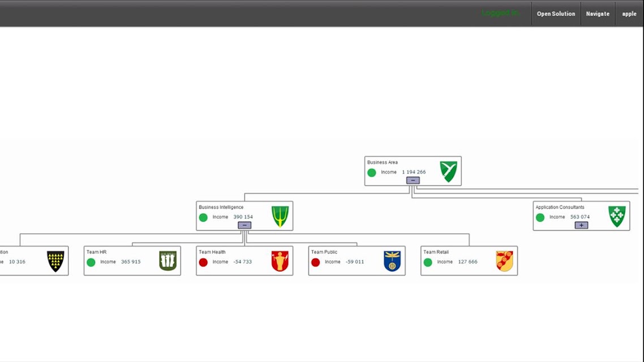This screenshot has height=362, width=644.
Task: Click Team HR green status circle
Action: click(91, 262)
